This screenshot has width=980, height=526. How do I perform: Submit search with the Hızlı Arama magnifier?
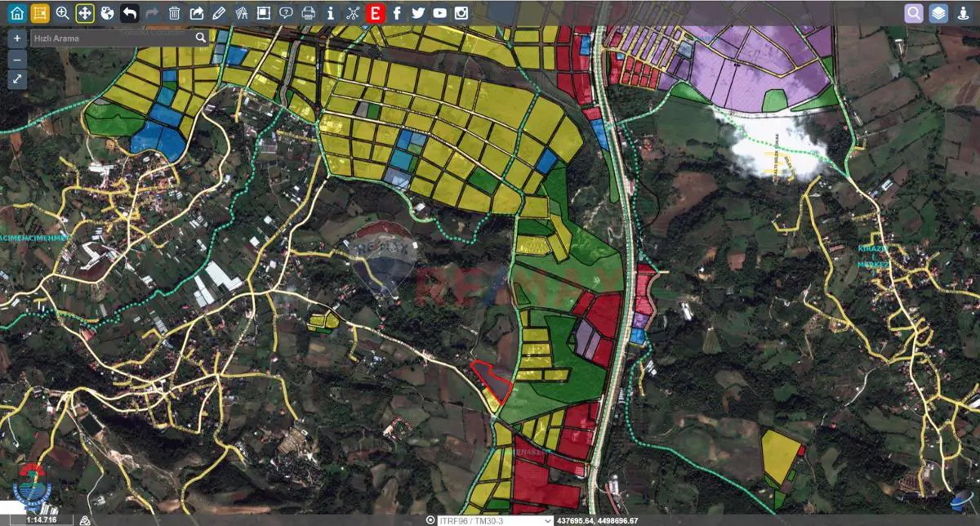[201, 38]
